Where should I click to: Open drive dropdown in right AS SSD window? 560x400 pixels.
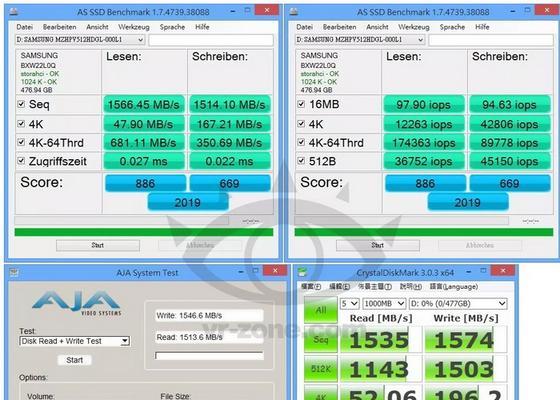(360, 40)
